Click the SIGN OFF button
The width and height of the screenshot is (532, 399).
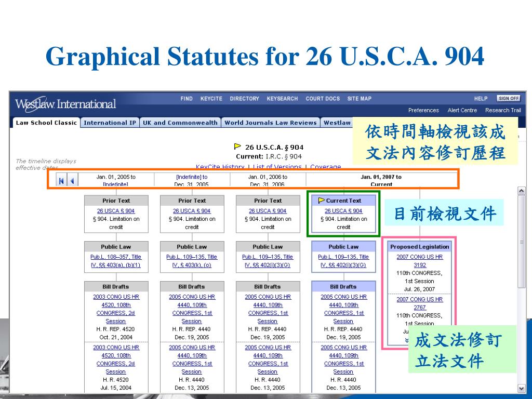(508, 98)
